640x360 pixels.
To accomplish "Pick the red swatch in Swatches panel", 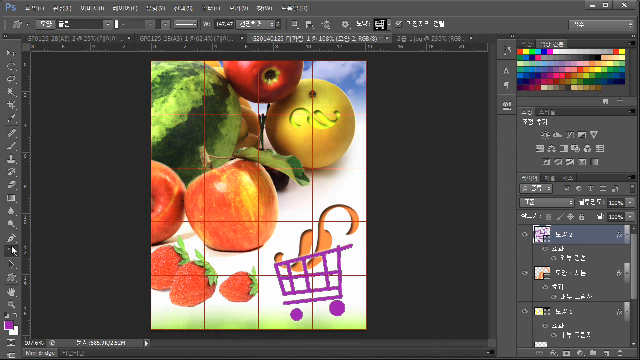I will [520, 52].
